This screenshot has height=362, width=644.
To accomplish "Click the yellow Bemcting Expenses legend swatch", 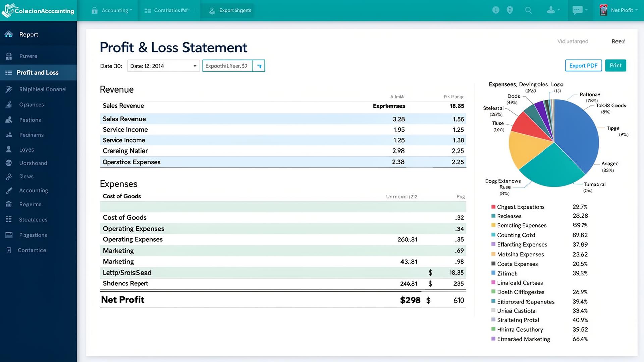I will tap(493, 225).
